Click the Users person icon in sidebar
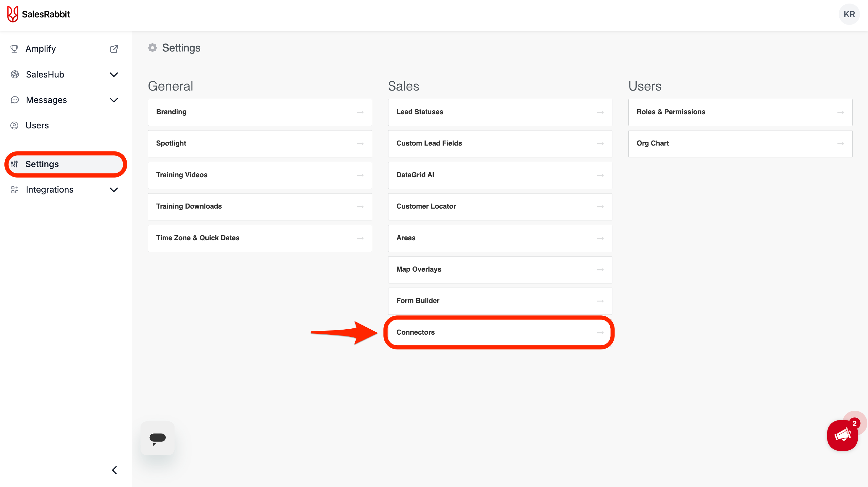 pos(14,125)
